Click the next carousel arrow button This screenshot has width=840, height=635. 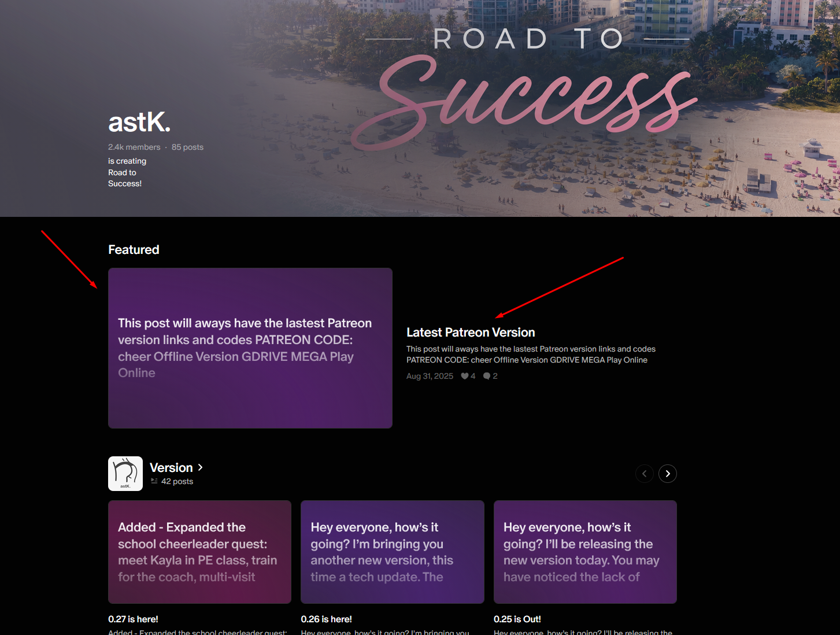pyautogui.click(x=668, y=474)
